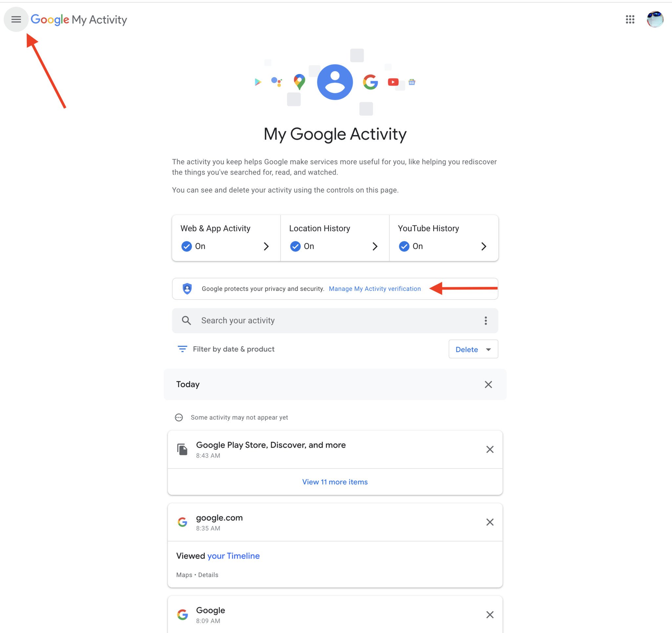The width and height of the screenshot is (672, 633).
Task: Open YouTube History controls
Action: coord(444,238)
